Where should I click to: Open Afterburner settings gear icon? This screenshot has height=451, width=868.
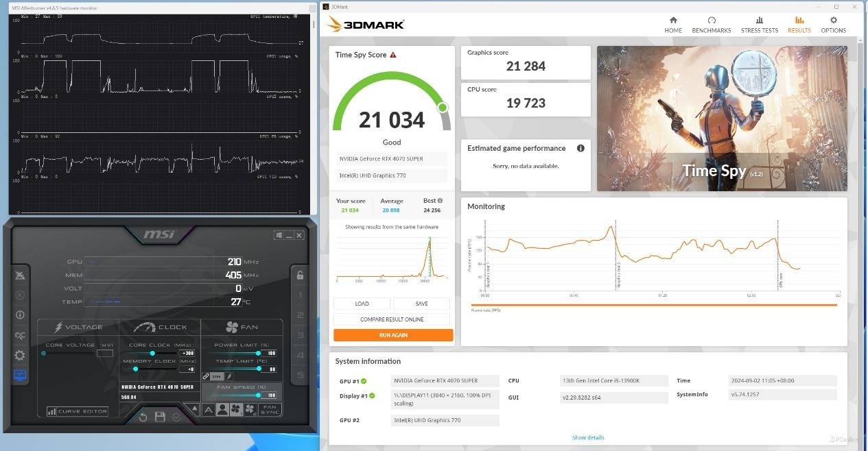tap(20, 355)
